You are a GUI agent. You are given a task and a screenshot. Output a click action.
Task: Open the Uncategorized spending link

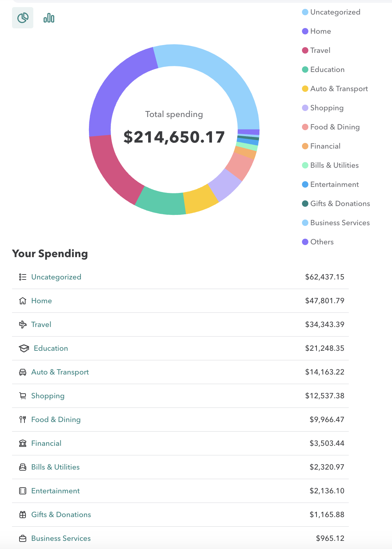point(56,277)
